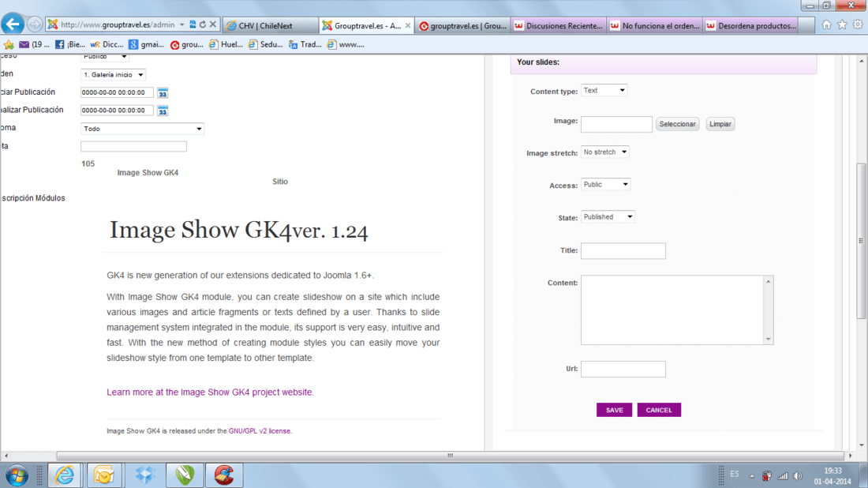Open the address bar URL dropdown arrow
Image resolution: width=868 pixels, height=488 pixels.
coord(181,24)
